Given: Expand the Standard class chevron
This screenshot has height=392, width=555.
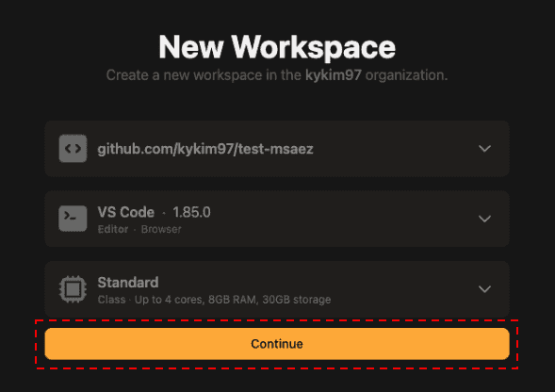Looking at the screenshot, I should pos(484,289).
